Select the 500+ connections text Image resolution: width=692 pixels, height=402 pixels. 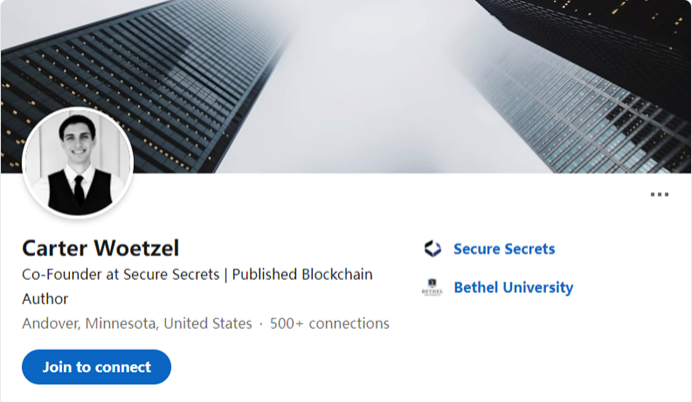coord(329,323)
